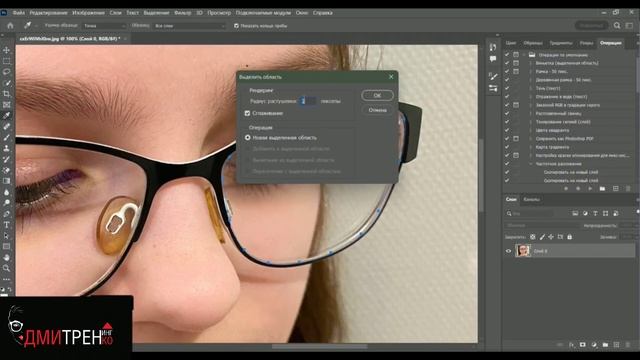The width and height of the screenshot is (640, 360).
Task: Add layer mask icon
Action: tap(582, 345)
